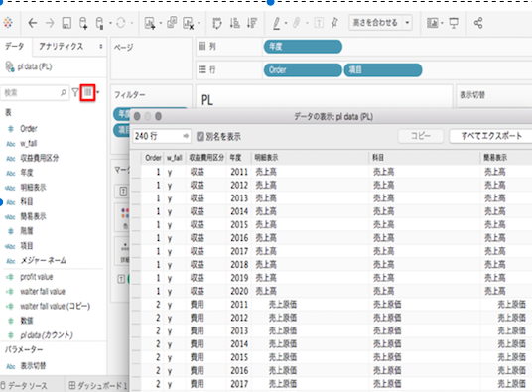Save the workbook with the save icon
The height and width of the screenshot is (392, 532).
point(66,23)
